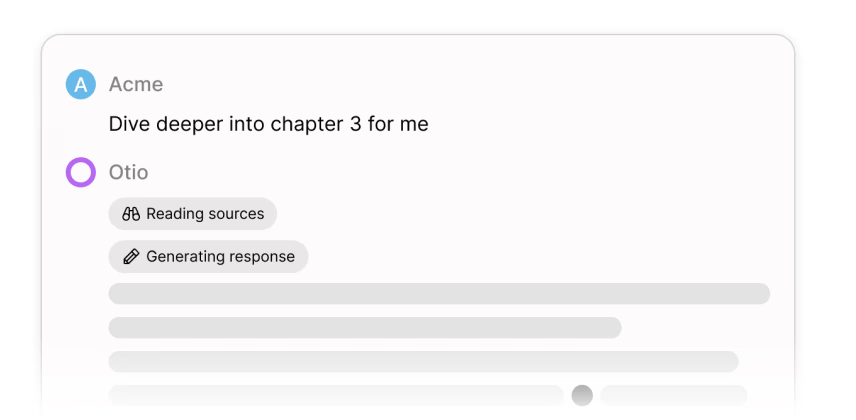
Task: Click the first loading placeholder line
Action: pos(439,294)
